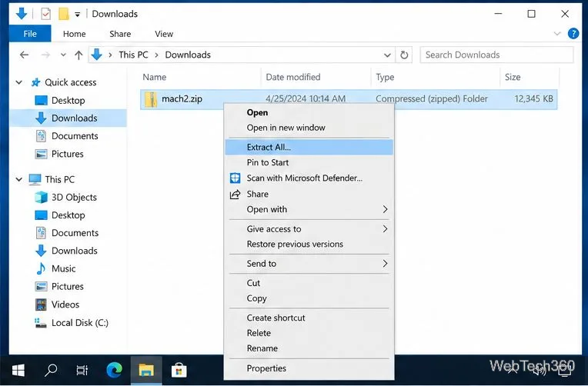Switch to the Home ribbon tab

tap(74, 34)
